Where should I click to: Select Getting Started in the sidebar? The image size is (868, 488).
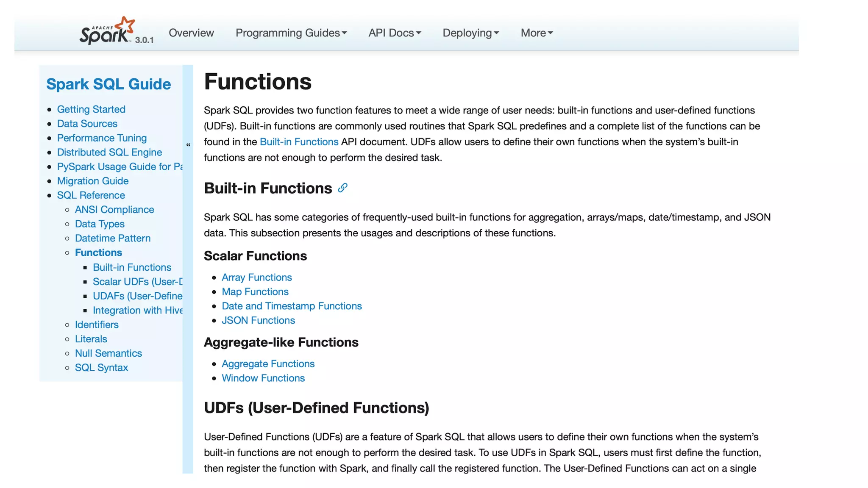coord(91,109)
